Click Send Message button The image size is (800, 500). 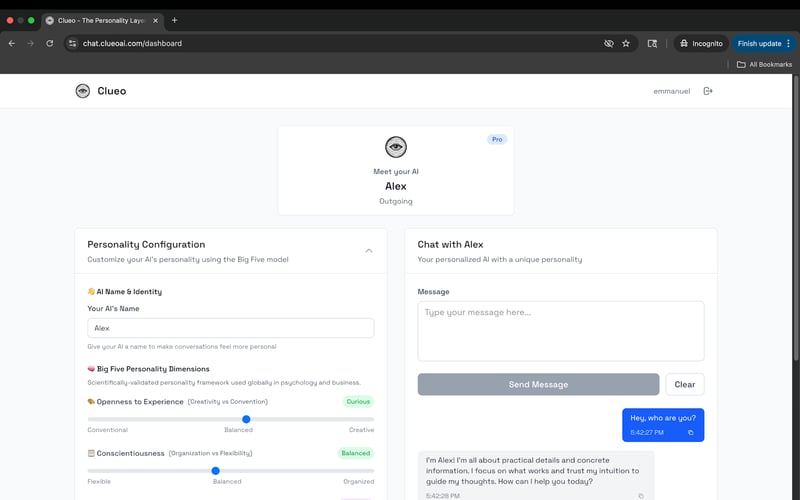point(538,384)
